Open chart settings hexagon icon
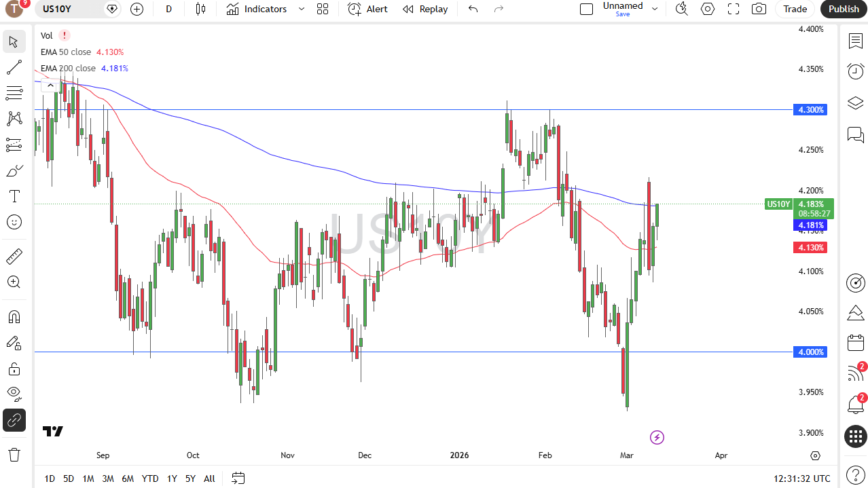The image size is (868, 488). [708, 9]
